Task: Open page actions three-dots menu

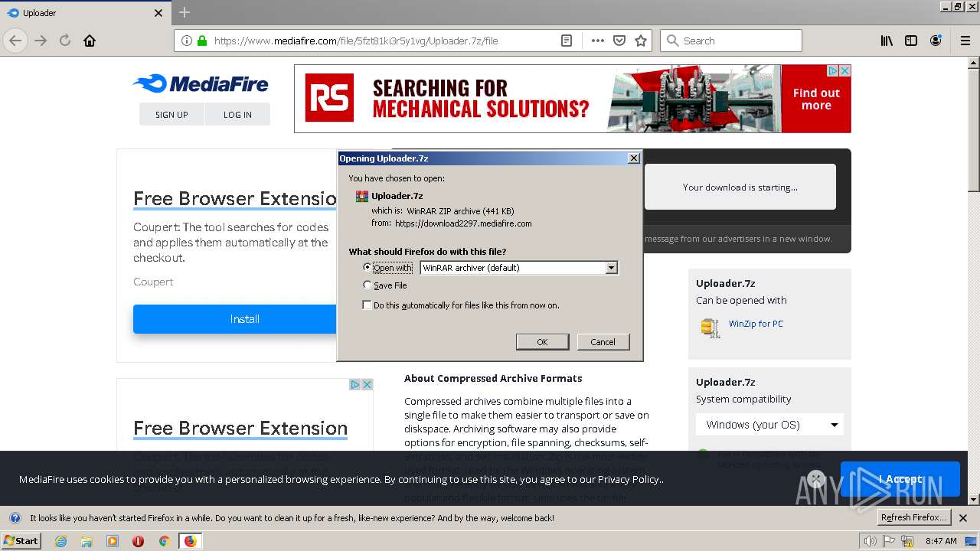Action: 598,41
